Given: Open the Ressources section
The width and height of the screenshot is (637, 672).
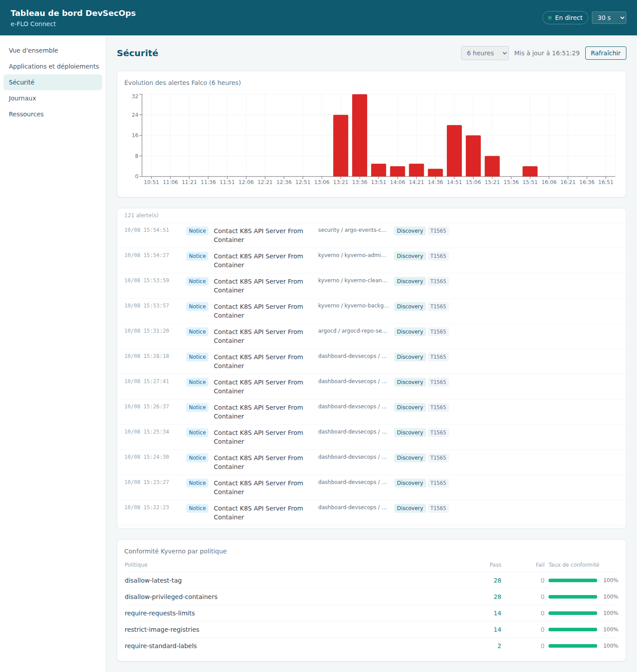Looking at the screenshot, I should coord(53,114).
